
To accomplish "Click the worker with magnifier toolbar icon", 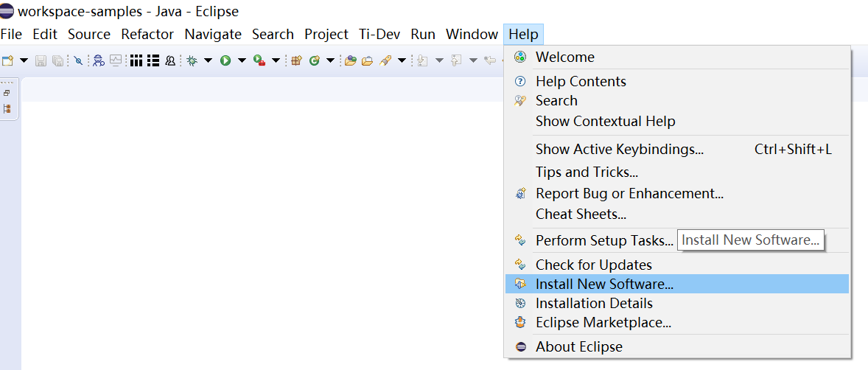I will pyautogui.click(x=99, y=60).
